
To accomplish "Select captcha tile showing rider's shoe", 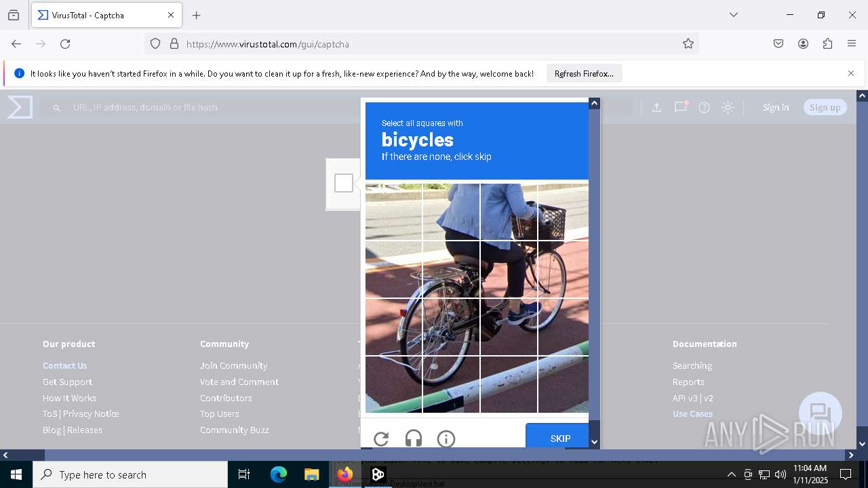I will [x=509, y=327].
